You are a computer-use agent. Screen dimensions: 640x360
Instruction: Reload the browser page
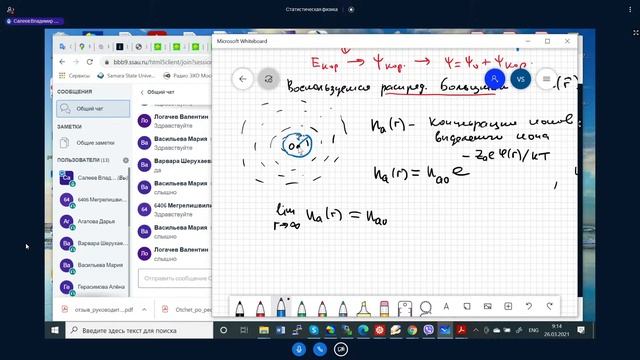(90, 62)
